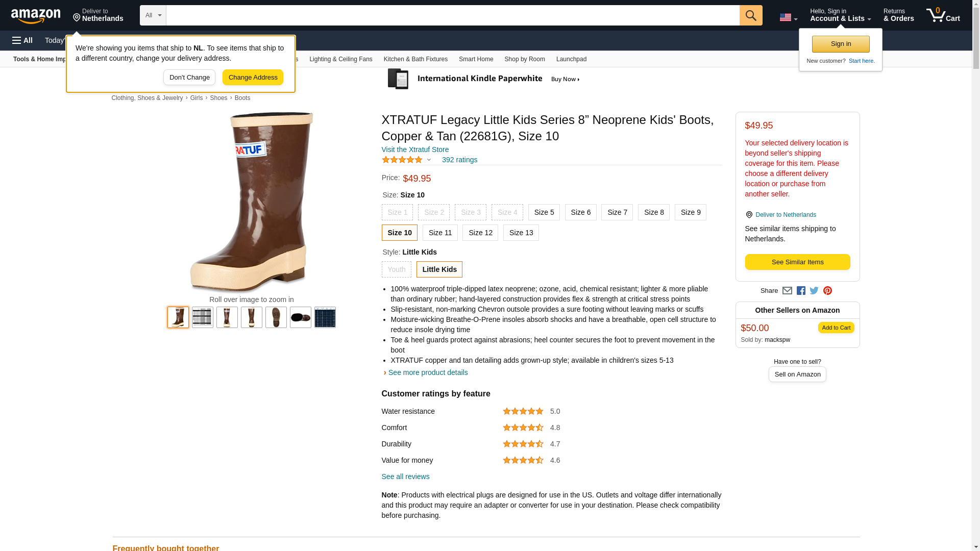The width and height of the screenshot is (980, 551).
Task: Open the Smart Home menu item
Action: pyautogui.click(x=476, y=59)
